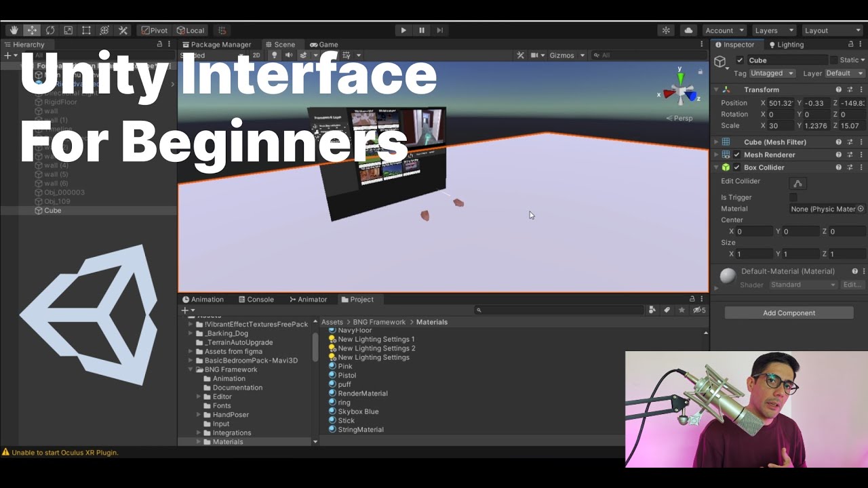Pause the game playback

point(422,30)
